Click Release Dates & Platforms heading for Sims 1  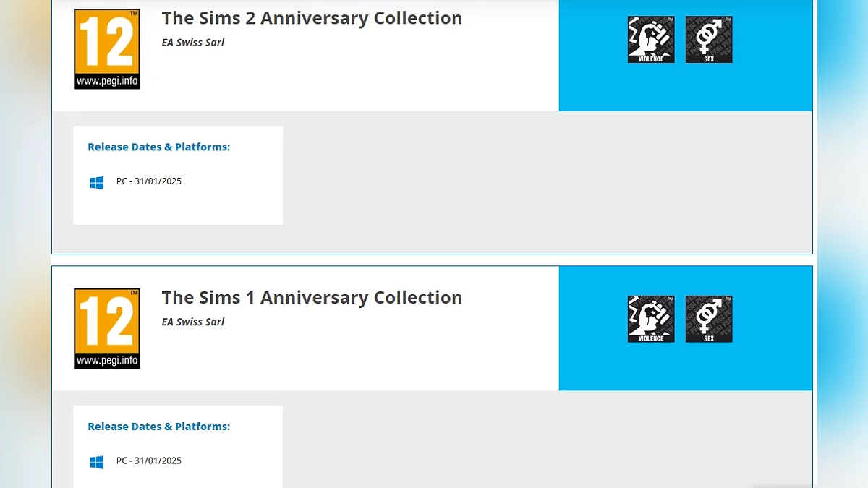click(x=159, y=427)
